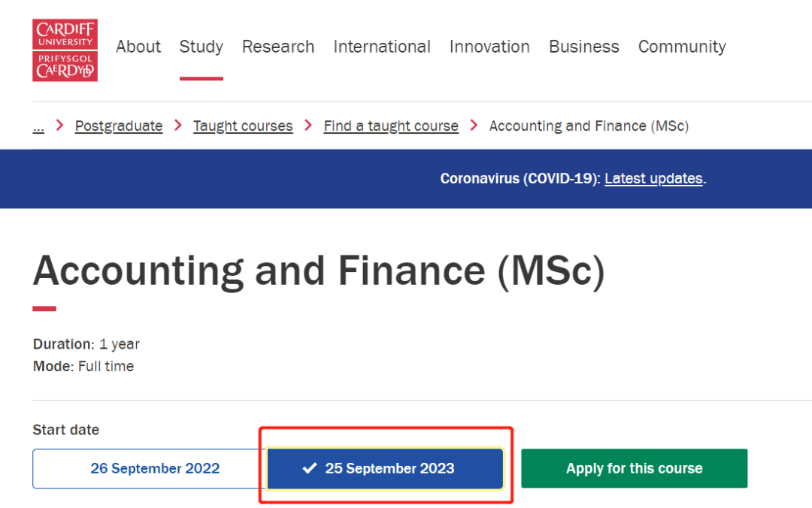Open the Business menu
The image size is (812, 508).
[584, 47]
